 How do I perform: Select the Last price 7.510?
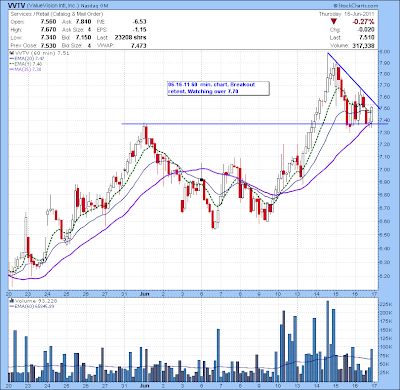tap(367, 37)
